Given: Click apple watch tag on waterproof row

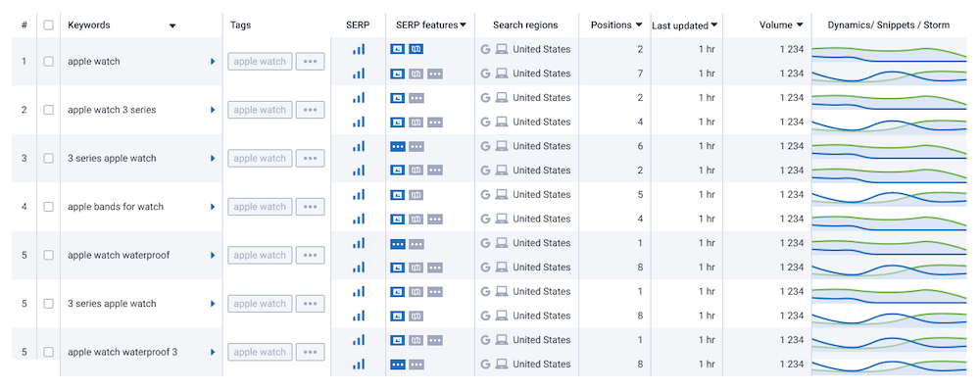Looking at the screenshot, I should 260,255.
